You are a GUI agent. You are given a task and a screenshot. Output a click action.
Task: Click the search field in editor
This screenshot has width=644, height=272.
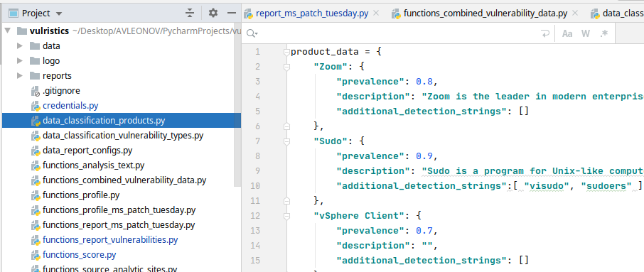tap(398, 33)
